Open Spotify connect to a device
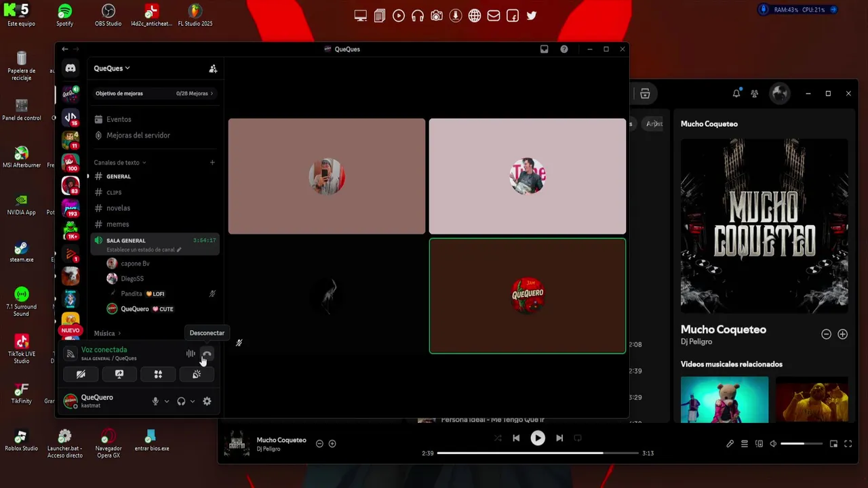 (759, 444)
